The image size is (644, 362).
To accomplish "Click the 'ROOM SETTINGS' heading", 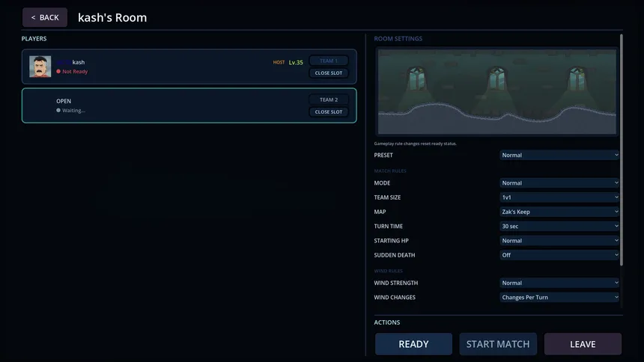I will point(398,39).
